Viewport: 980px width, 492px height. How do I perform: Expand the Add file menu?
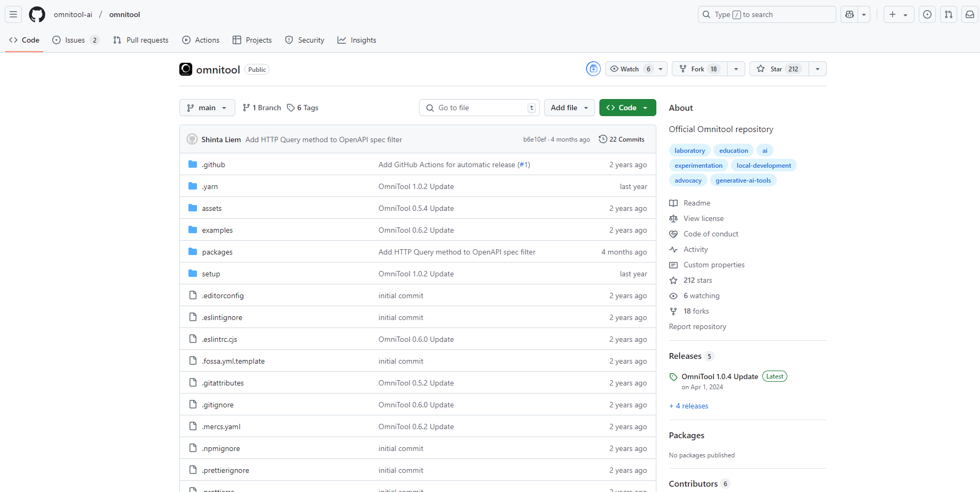(x=569, y=108)
